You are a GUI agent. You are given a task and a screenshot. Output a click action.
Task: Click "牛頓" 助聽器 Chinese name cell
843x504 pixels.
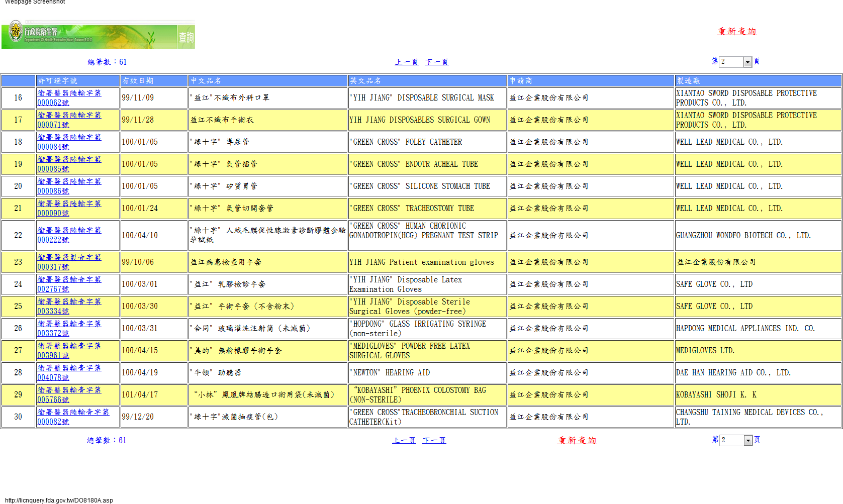coord(268,373)
